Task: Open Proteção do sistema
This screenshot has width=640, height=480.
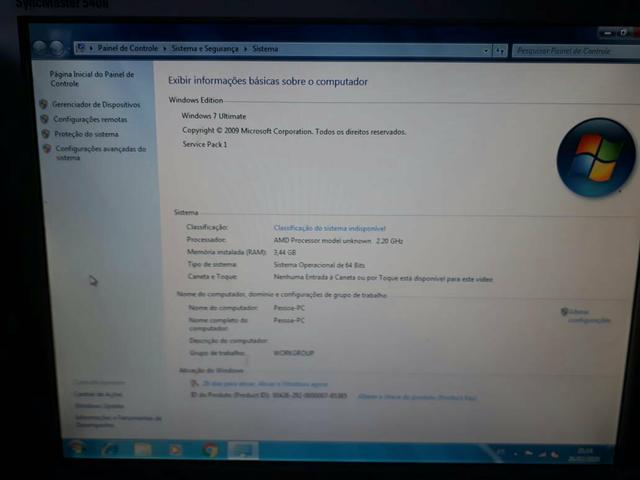Action: click(87, 134)
